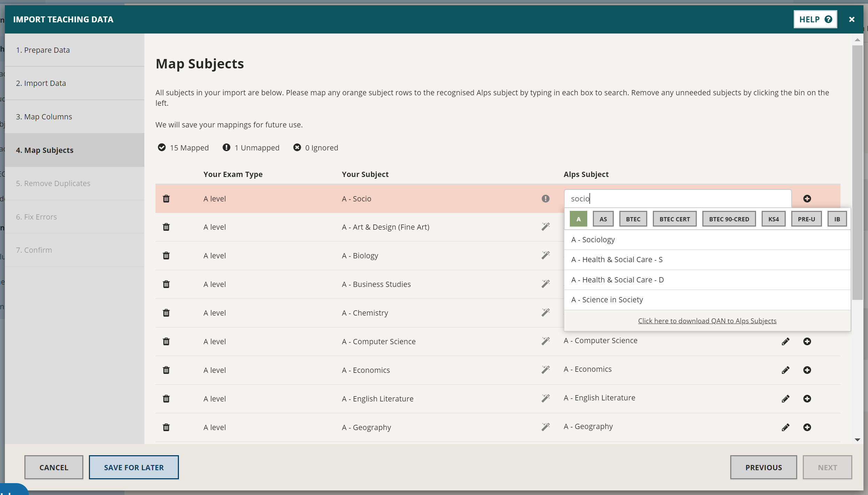Click the 1 Unmapped status filter
Image resolution: width=868 pixels, height=495 pixels.
(251, 148)
